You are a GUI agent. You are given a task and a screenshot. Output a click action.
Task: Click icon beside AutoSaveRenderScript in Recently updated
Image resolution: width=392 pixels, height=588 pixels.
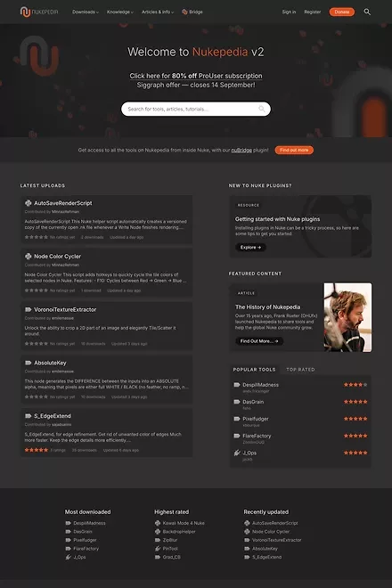coord(247,523)
